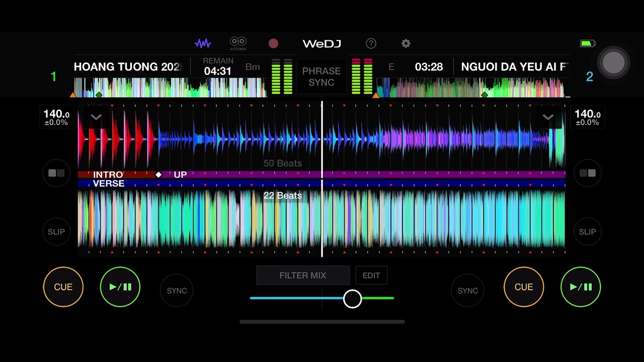This screenshot has height=362, width=644.
Task: Select the UP phrase label
Action: point(180,174)
